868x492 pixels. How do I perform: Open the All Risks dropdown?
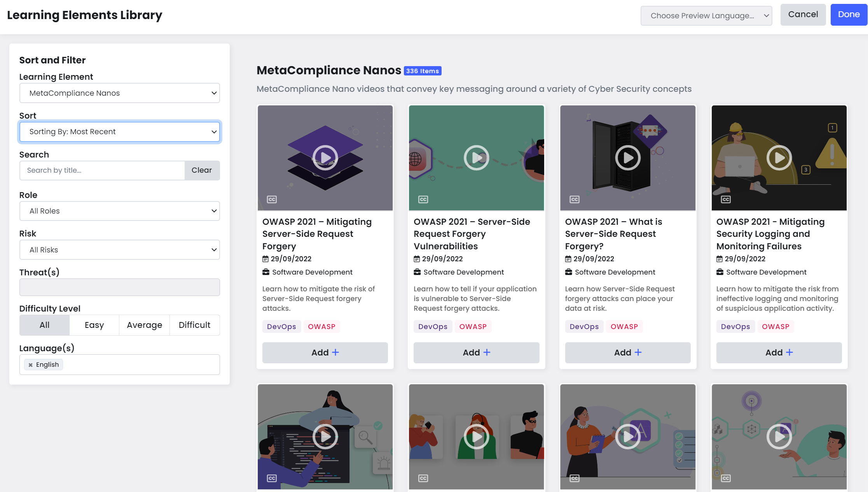119,250
